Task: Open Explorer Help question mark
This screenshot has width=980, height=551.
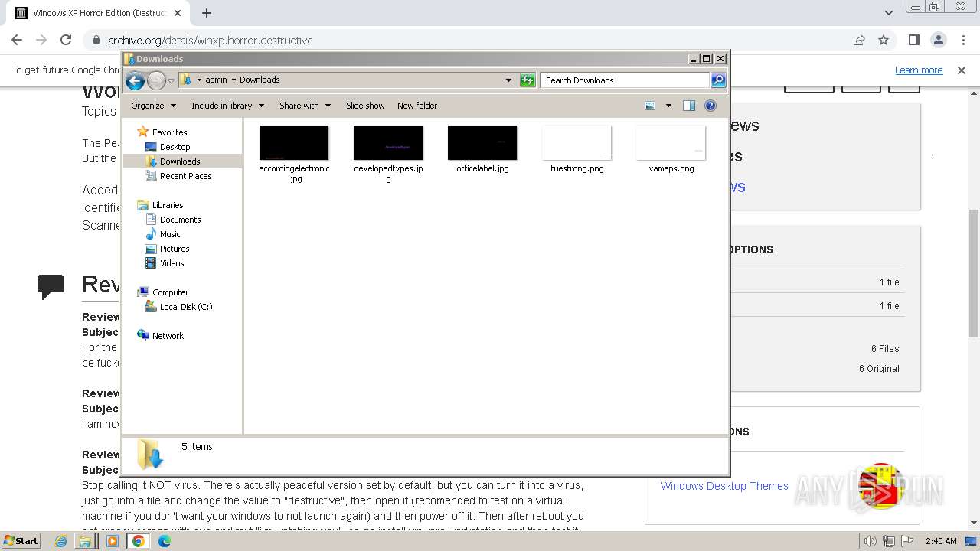Action: (x=710, y=106)
